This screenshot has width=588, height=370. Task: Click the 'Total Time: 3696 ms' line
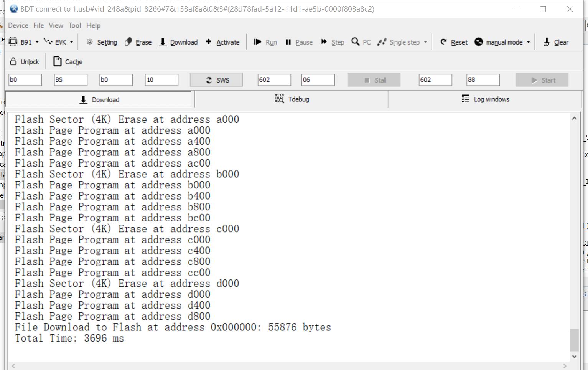(69, 338)
